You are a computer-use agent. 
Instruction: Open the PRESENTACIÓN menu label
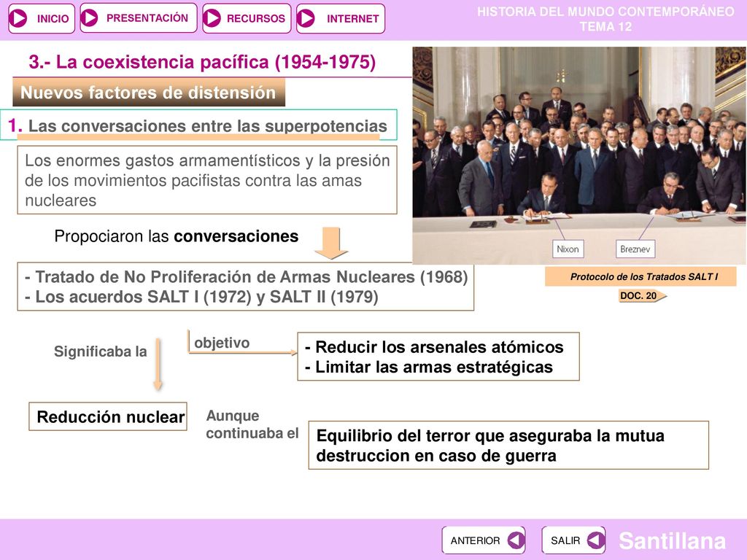(x=147, y=18)
